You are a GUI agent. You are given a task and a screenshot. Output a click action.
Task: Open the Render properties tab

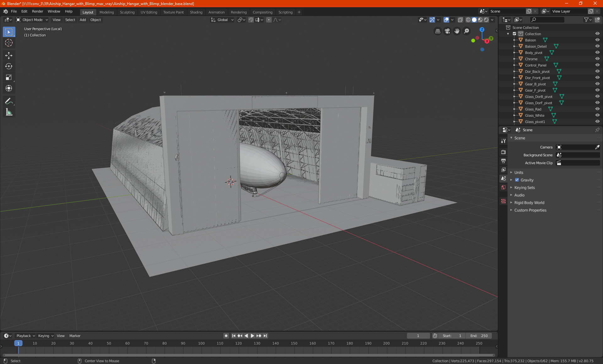tap(503, 152)
